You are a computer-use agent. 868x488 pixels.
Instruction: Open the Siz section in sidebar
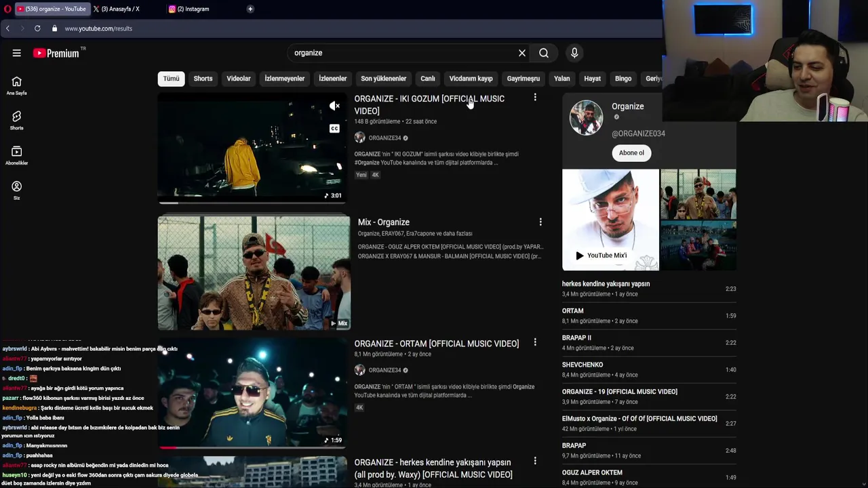click(17, 190)
